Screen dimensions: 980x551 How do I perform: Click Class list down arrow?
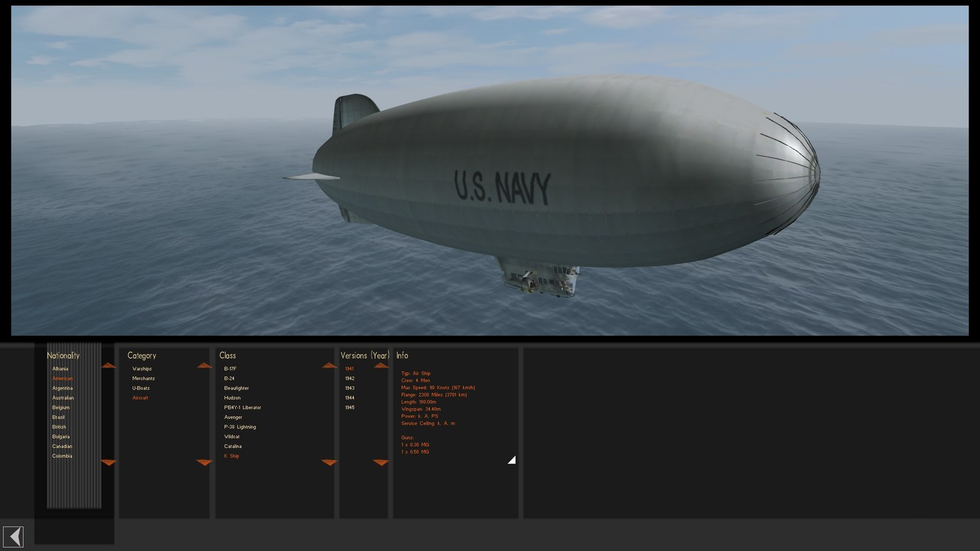pyautogui.click(x=330, y=462)
